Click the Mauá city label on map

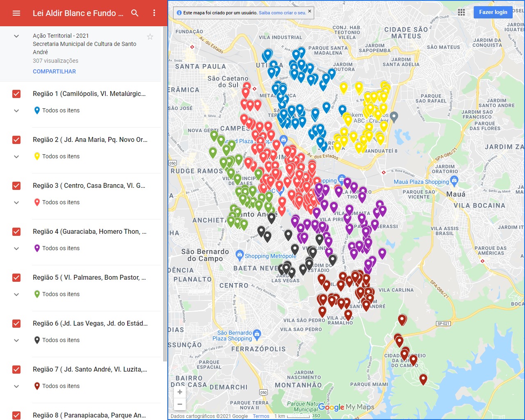[456, 194]
